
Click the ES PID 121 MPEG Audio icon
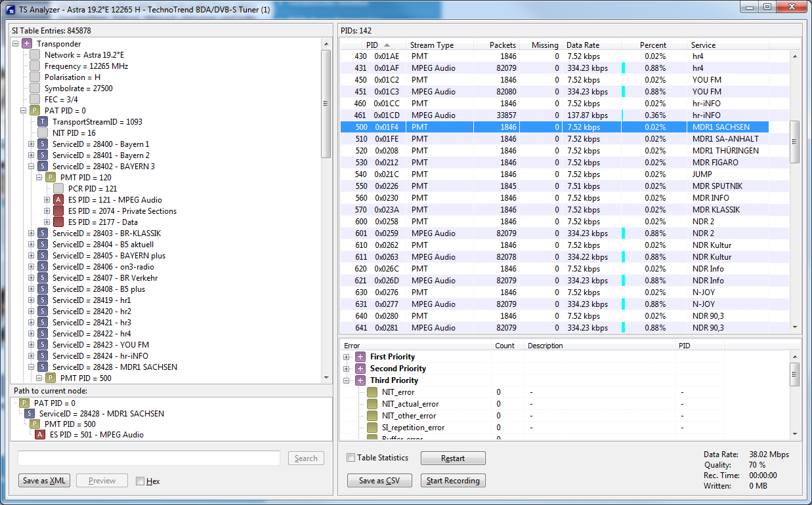[58, 200]
